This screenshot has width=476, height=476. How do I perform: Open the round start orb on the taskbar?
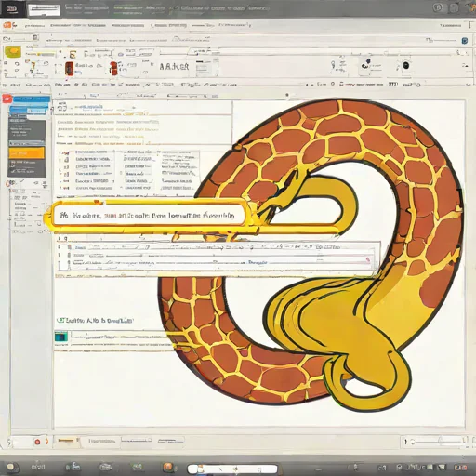(x=11, y=467)
